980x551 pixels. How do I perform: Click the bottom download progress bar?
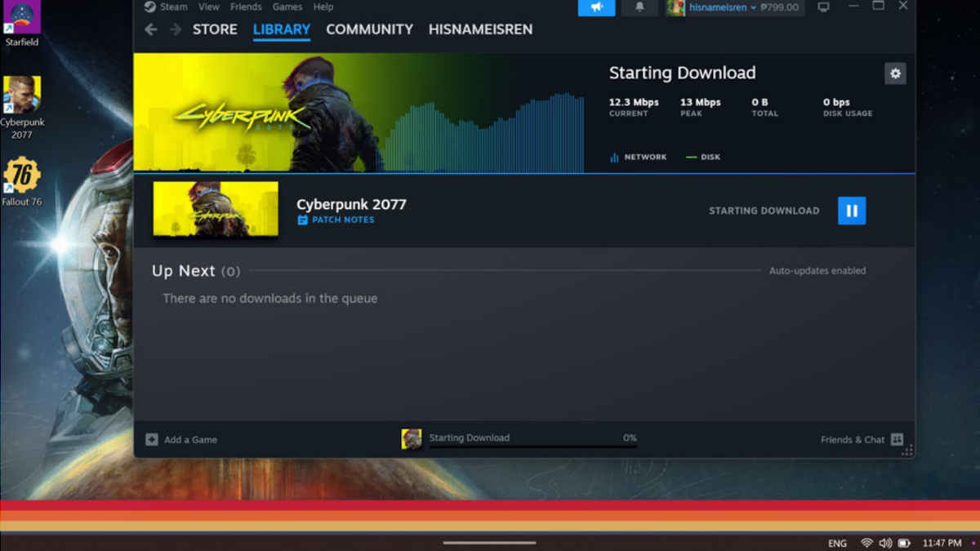coord(532,447)
